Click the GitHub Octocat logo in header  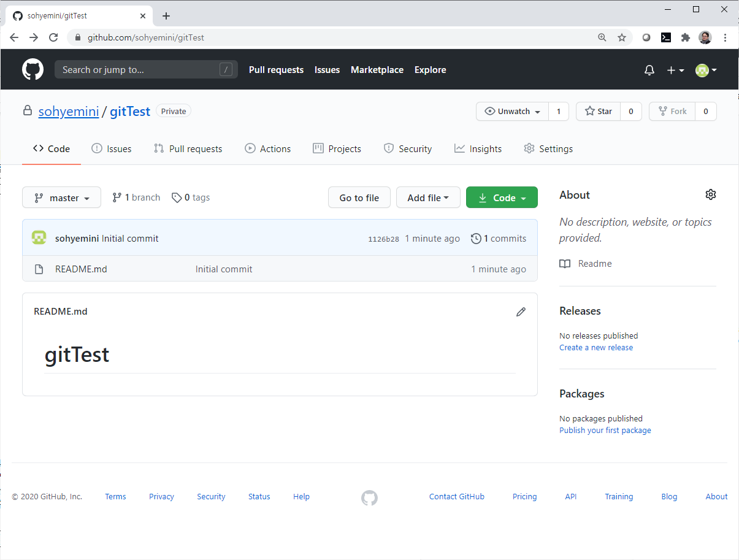pos(33,69)
